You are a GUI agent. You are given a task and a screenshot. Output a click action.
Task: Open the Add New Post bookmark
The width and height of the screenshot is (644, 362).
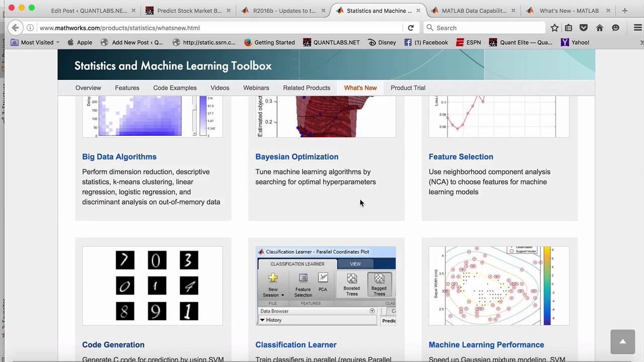point(132,43)
